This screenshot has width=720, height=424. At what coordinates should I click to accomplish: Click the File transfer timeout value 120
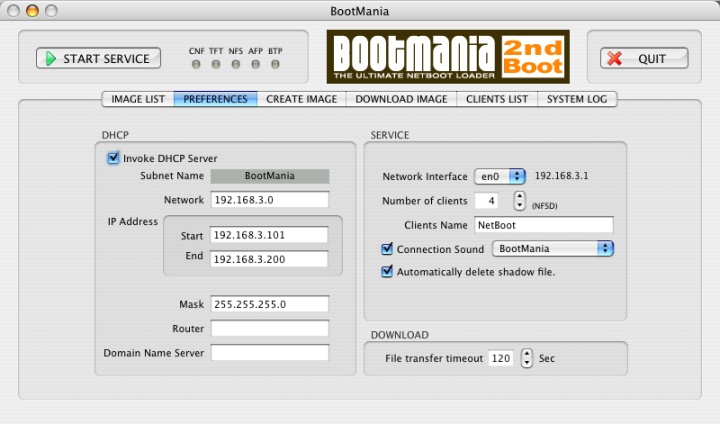click(x=501, y=358)
